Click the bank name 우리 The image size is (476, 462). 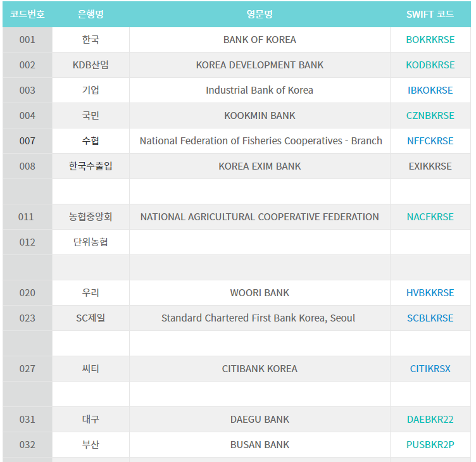pos(91,292)
